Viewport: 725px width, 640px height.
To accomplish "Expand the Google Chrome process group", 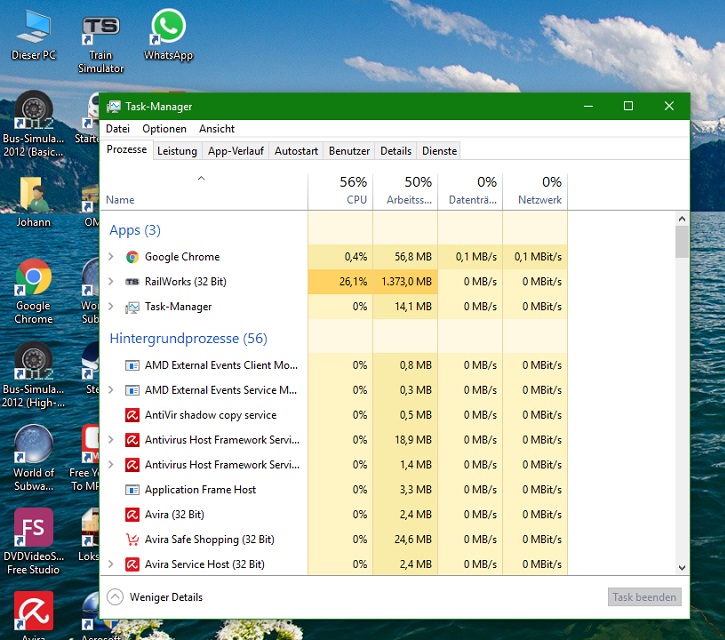I will pos(112,257).
